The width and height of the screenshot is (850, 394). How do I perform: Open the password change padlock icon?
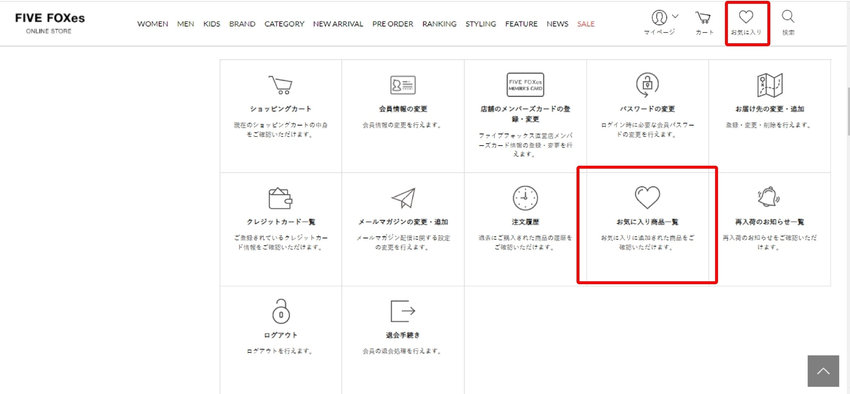647,85
